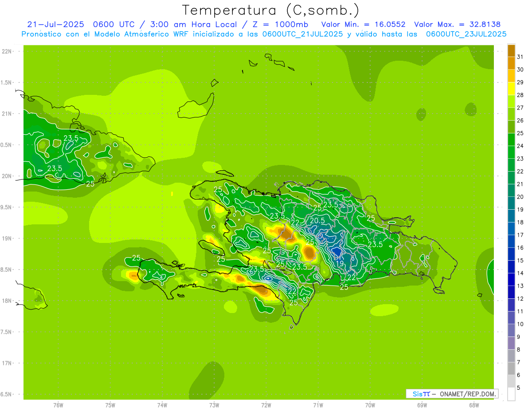The width and height of the screenshot is (532, 411).
Task: Select the gray swatch between 6 and 7
Action: coord(511,368)
